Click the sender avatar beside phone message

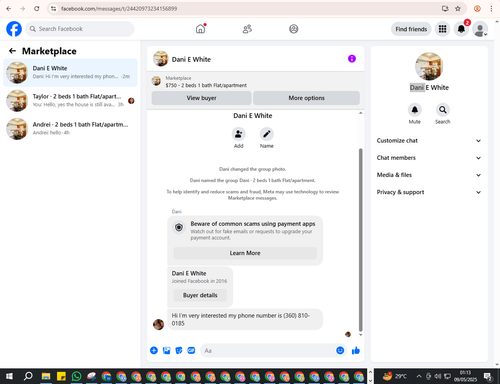[158, 324]
